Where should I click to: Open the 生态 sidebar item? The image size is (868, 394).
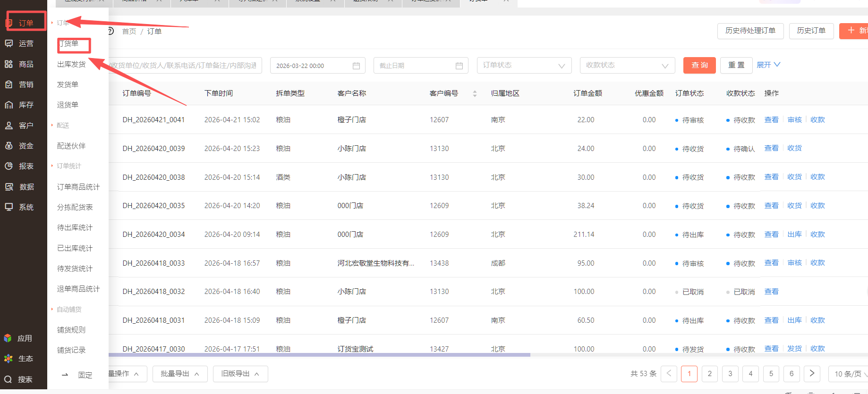tap(19, 359)
